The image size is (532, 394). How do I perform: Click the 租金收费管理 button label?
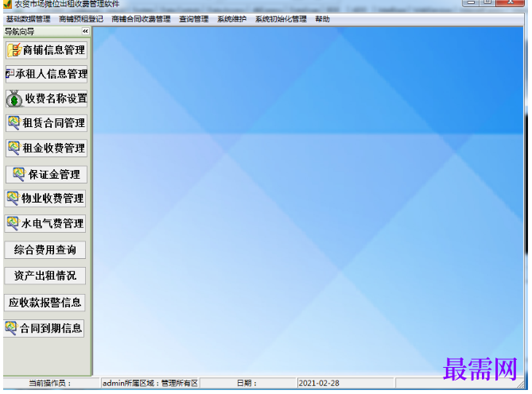tap(54, 148)
